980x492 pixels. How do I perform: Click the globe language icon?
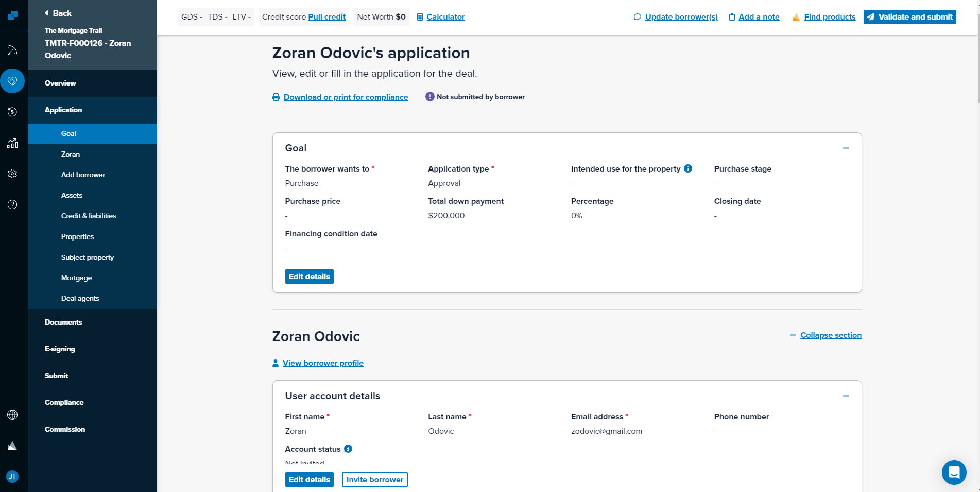click(x=12, y=415)
